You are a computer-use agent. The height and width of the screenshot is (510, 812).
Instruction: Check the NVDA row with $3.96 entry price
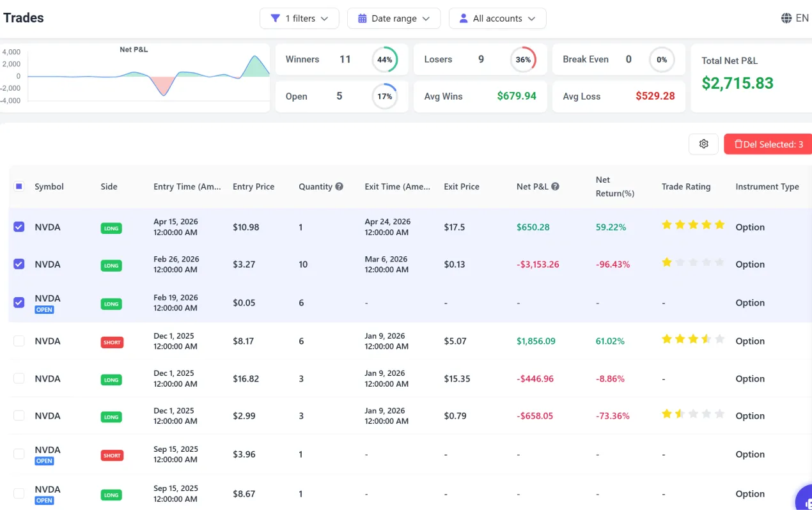19,454
